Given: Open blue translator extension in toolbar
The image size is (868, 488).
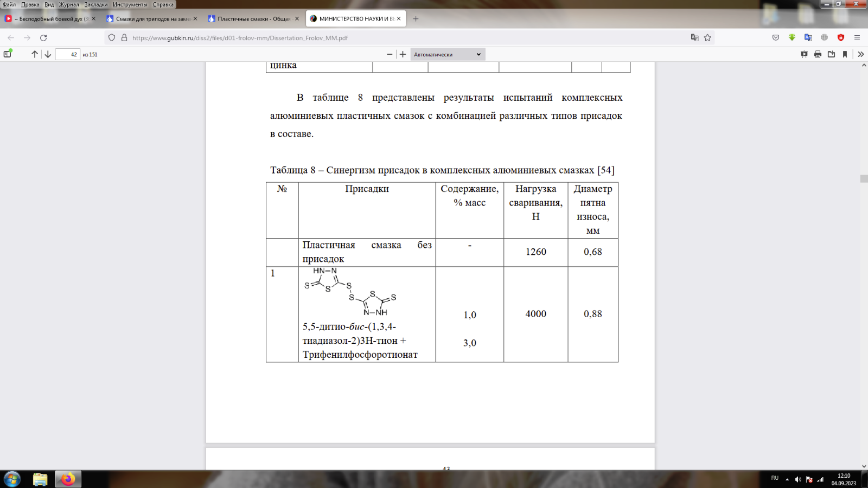Looking at the screenshot, I should (808, 38).
